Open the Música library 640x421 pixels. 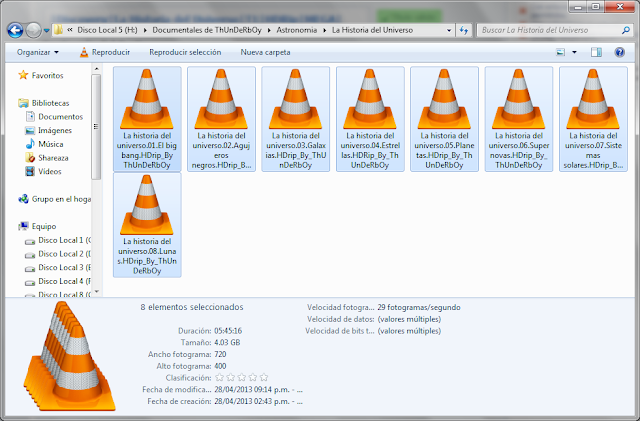[x=44, y=144]
